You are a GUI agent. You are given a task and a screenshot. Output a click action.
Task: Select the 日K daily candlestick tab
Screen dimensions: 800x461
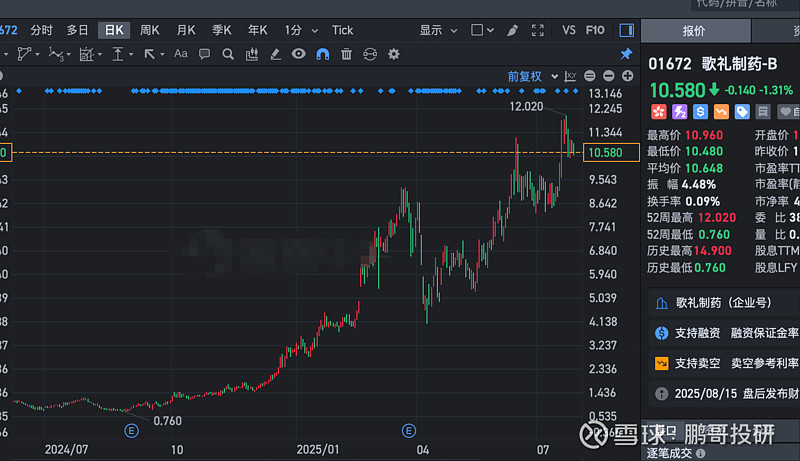114,30
